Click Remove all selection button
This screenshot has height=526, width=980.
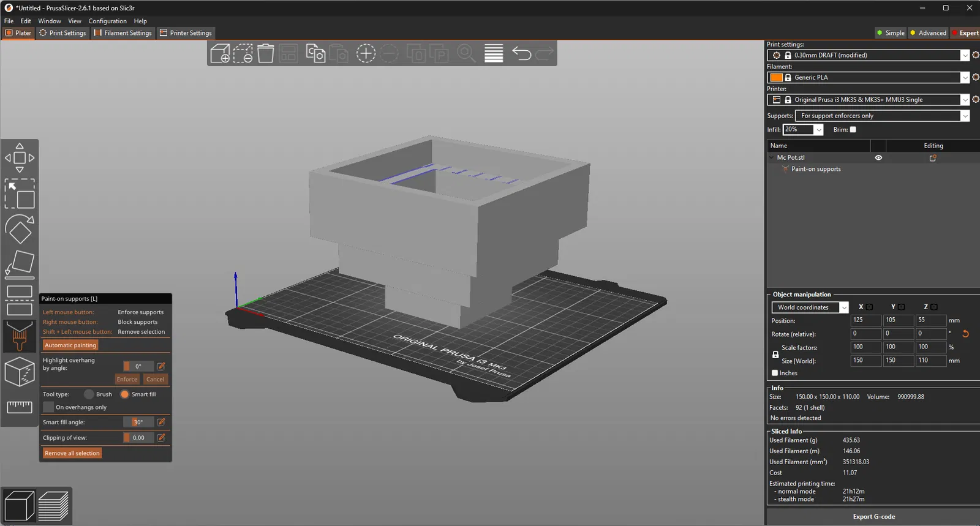[72, 453]
